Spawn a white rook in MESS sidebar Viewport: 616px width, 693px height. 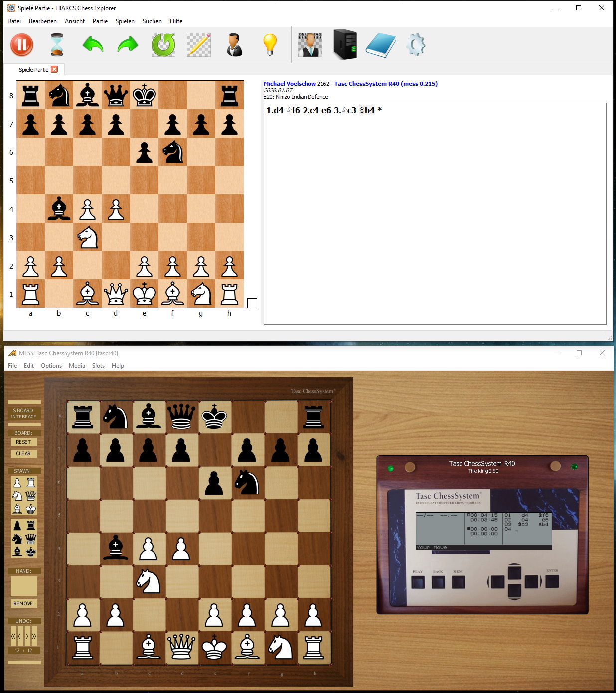pos(31,483)
